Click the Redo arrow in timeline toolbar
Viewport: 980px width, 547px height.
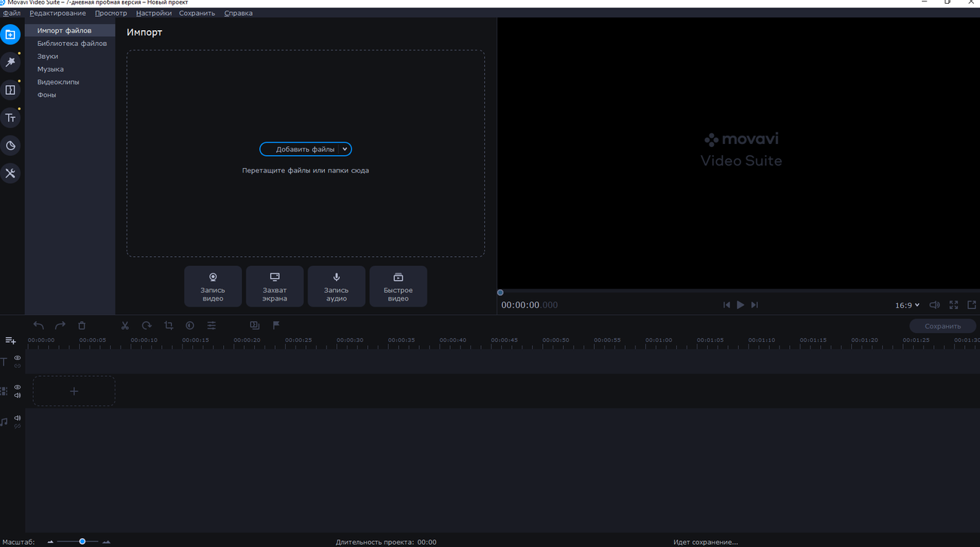tap(60, 325)
